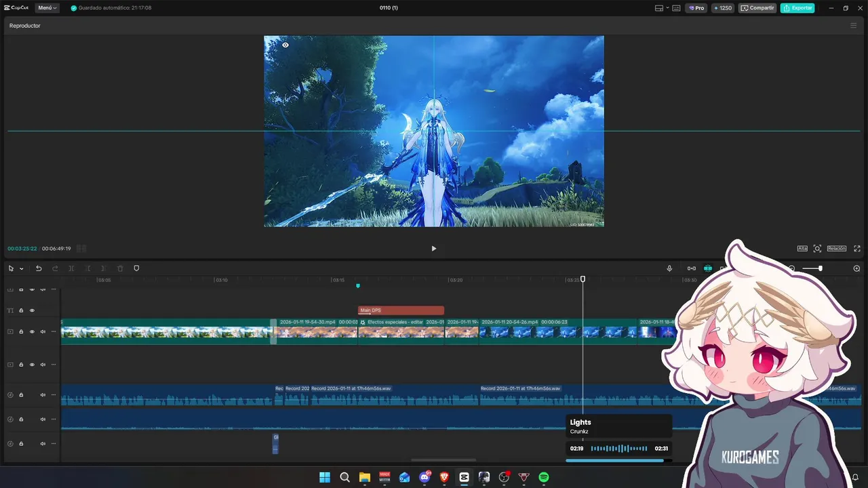
Task: Undo the last action
Action: click(39, 268)
